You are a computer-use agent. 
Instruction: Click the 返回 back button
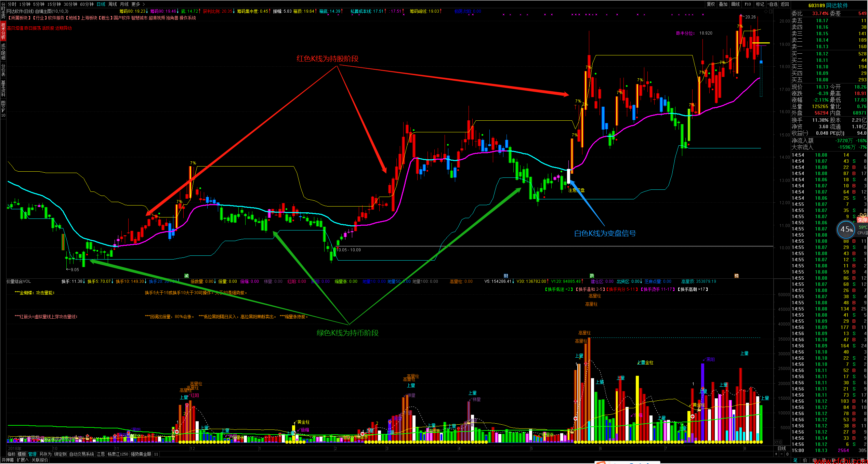785,4
